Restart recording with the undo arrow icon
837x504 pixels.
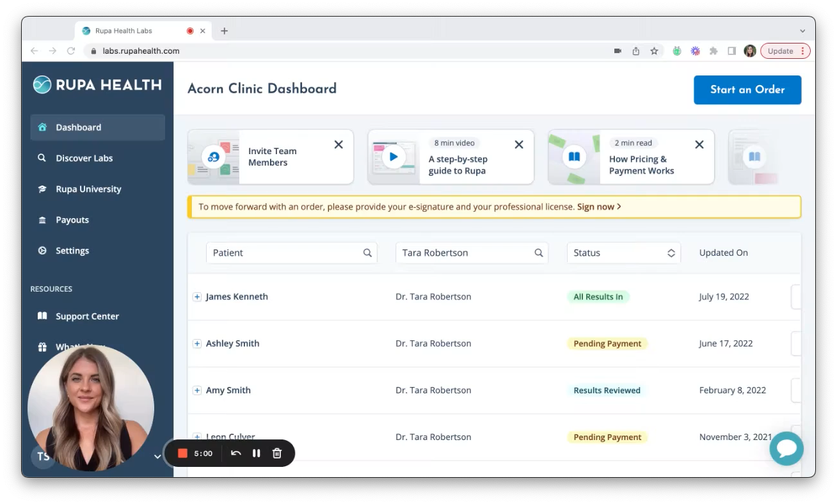(235, 453)
